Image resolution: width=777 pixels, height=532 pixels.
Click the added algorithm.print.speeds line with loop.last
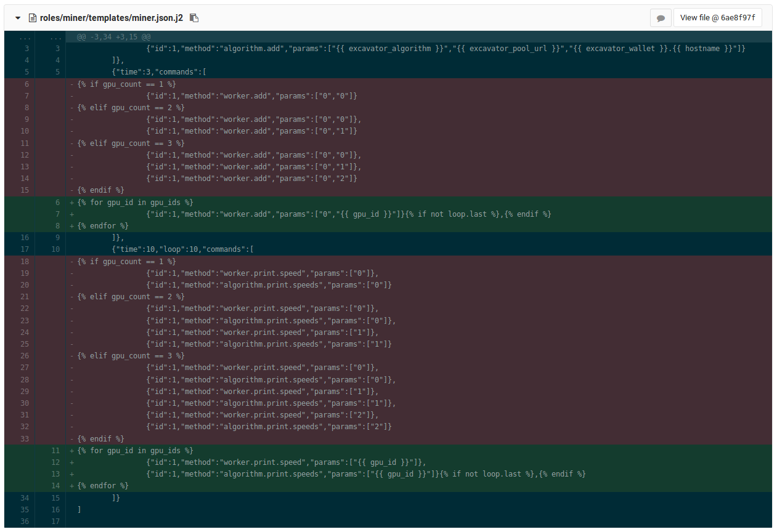pyautogui.click(x=366, y=475)
